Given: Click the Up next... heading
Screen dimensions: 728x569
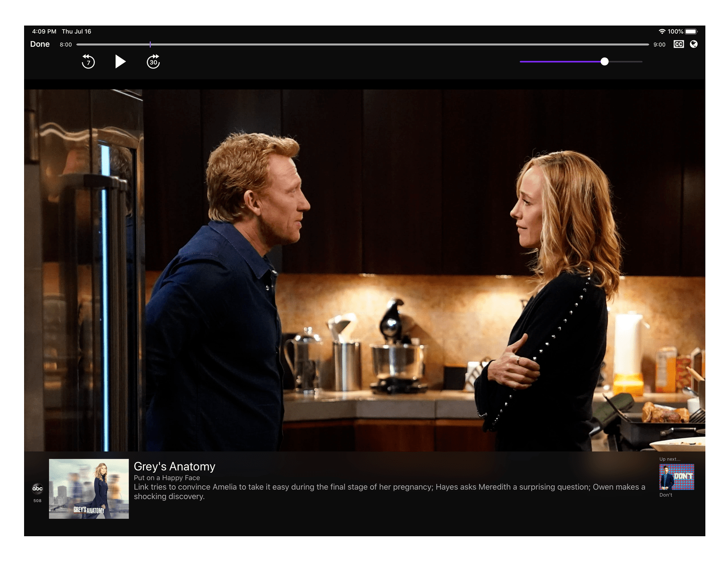Looking at the screenshot, I should [x=670, y=459].
